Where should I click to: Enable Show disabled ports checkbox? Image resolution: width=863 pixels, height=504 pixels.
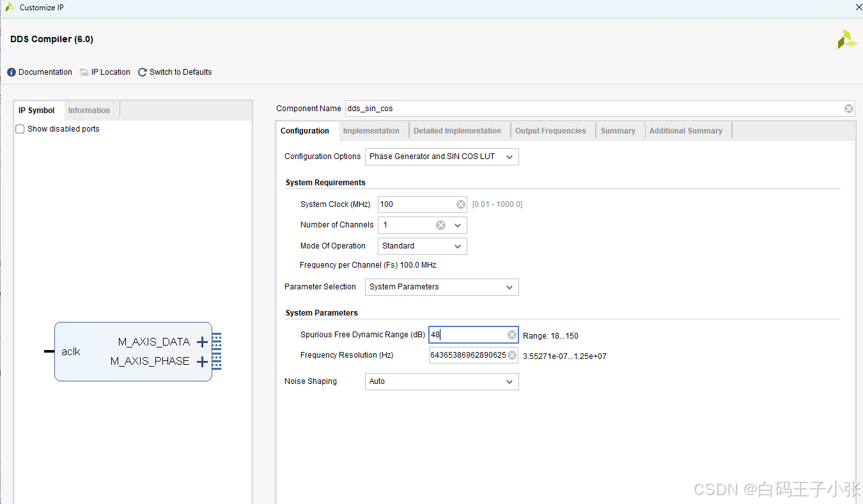click(20, 129)
